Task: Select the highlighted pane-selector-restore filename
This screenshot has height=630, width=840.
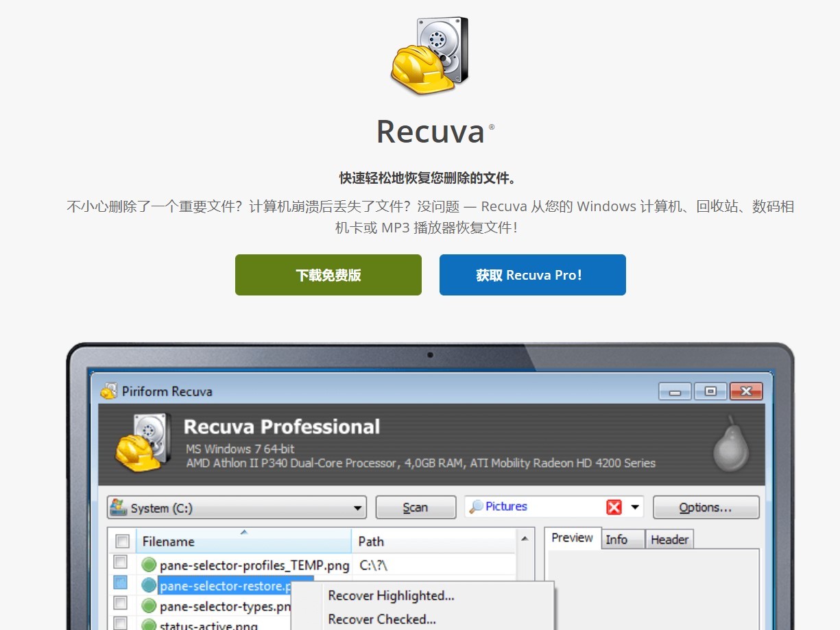Action: tap(226, 587)
